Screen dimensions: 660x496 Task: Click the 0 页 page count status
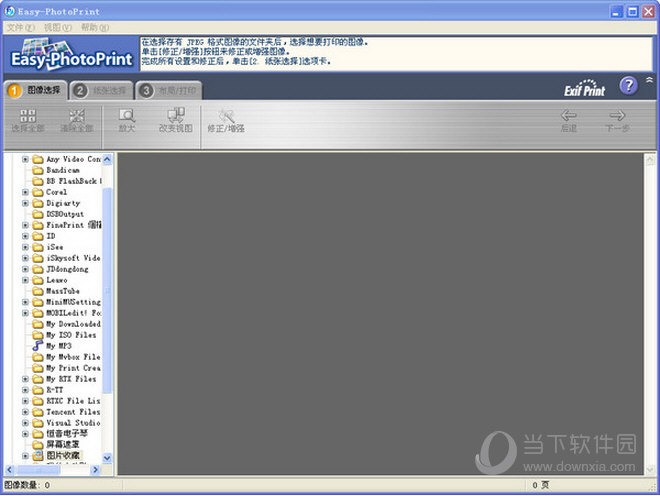[540, 485]
